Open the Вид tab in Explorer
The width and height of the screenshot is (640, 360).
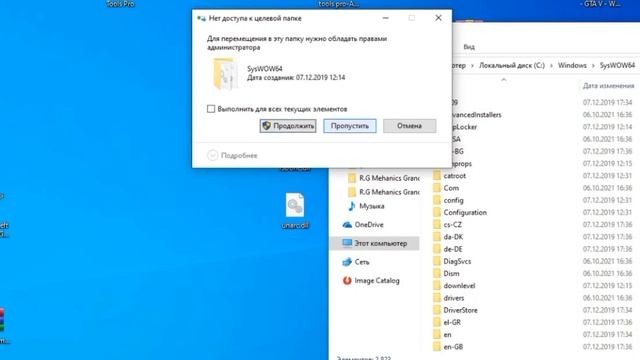point(469,47)
